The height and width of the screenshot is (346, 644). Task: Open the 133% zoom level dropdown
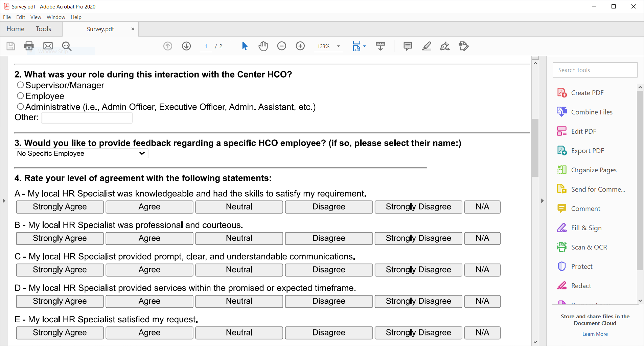tap(338, 46)
